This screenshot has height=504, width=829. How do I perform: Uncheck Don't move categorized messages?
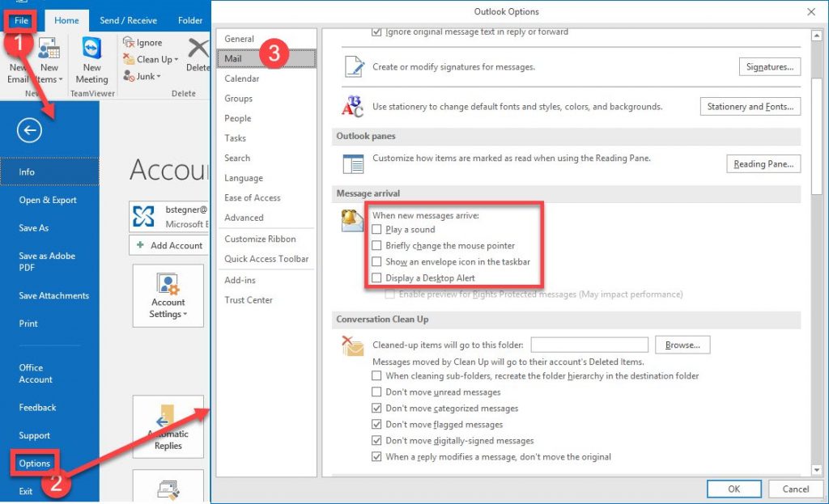376,409
